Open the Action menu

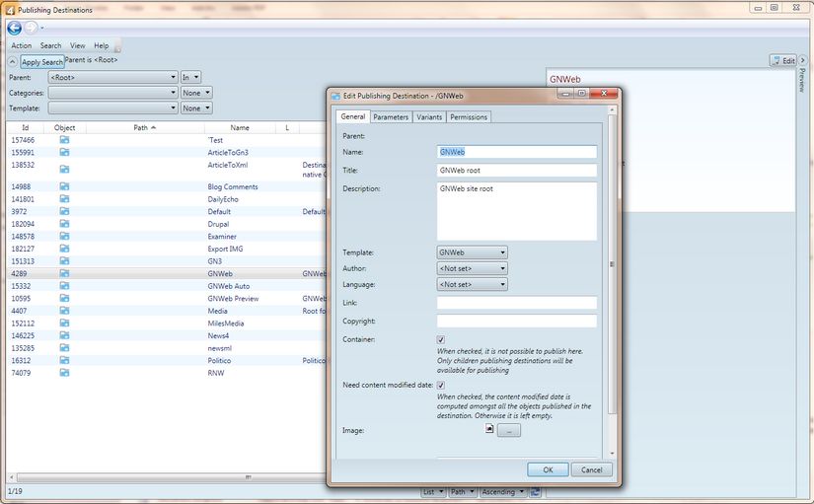pyautogui.click(x=22, y=45)
